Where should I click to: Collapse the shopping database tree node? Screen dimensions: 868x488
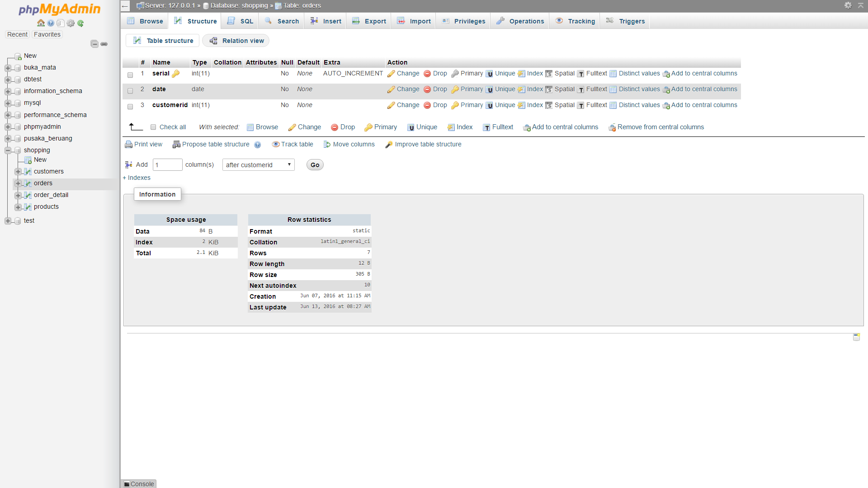point(8,150)
